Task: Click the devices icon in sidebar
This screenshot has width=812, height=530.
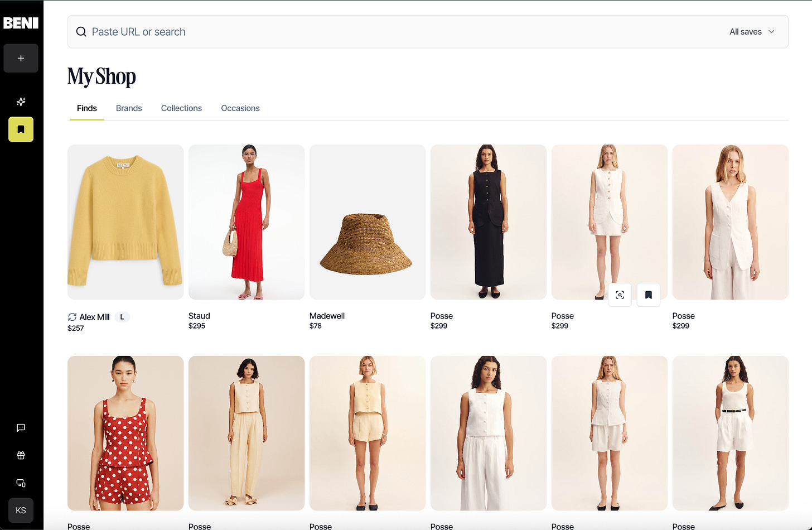Action: coord(21,483)
